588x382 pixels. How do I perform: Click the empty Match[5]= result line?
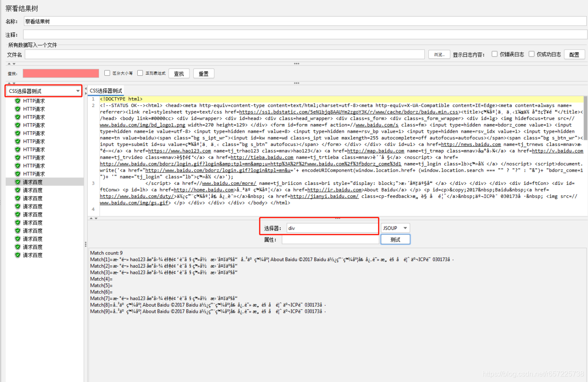(x=101, y=285)
